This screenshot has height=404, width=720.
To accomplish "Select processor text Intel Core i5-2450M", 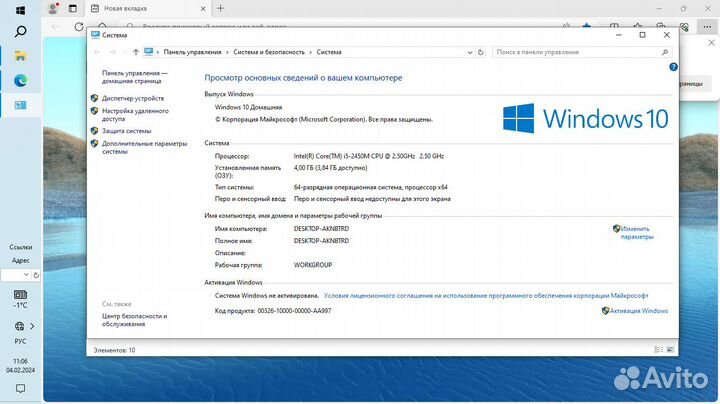I will click(369, 156).
